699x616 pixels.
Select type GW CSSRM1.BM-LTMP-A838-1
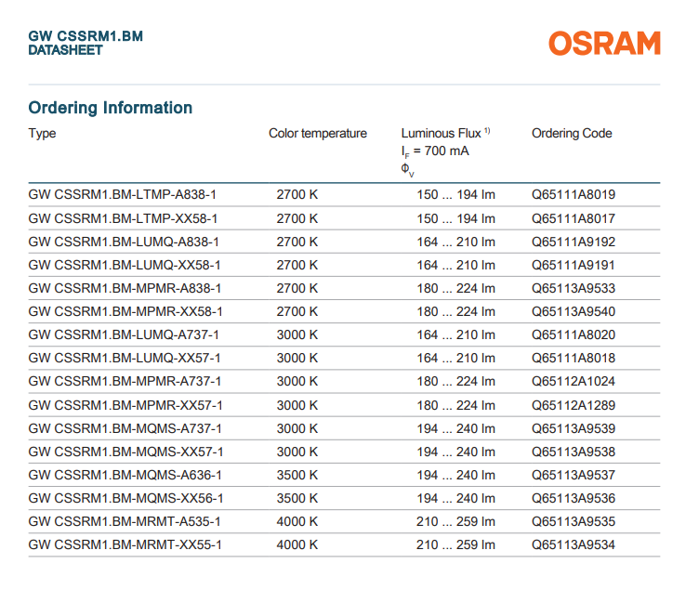coord(122,195)
